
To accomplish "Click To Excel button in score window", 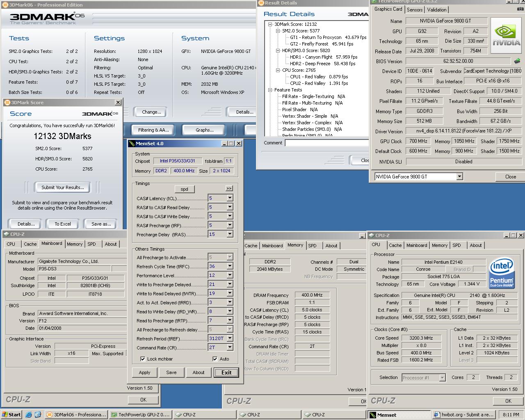I will [63, 224].
